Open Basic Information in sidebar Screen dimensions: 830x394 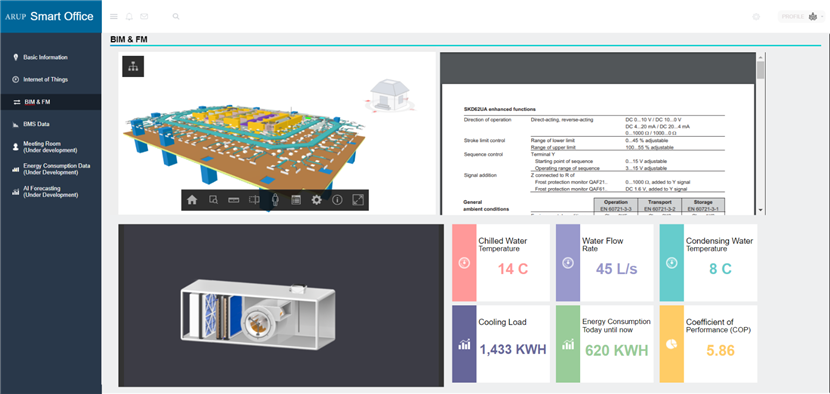coord(45,57)
